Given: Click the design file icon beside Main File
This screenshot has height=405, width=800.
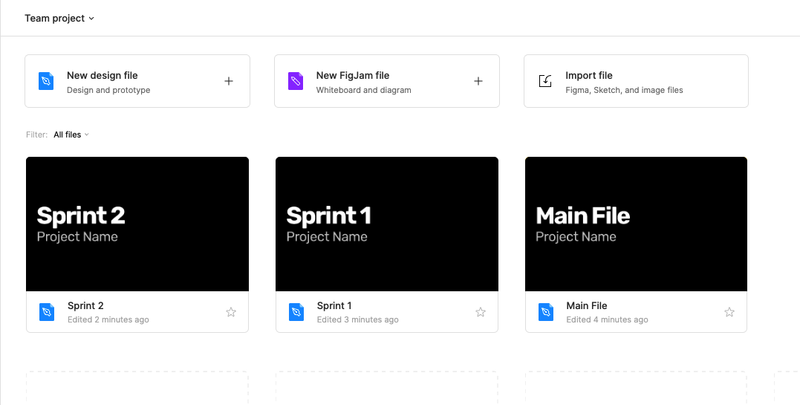Looking at the screenshot, I should (546, 312).
